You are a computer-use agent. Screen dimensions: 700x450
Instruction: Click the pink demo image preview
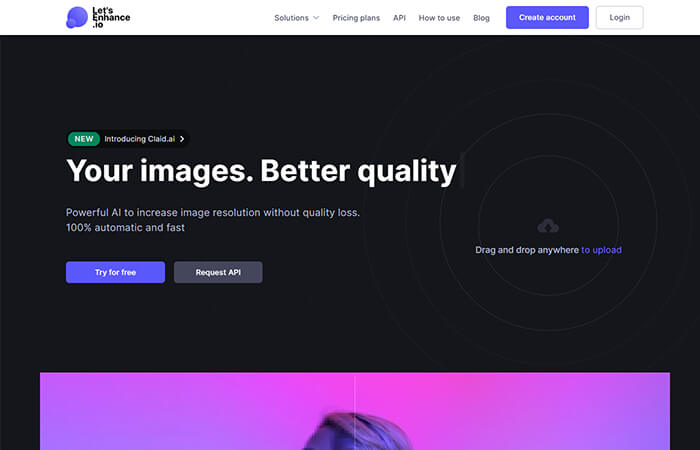point(355,411)
